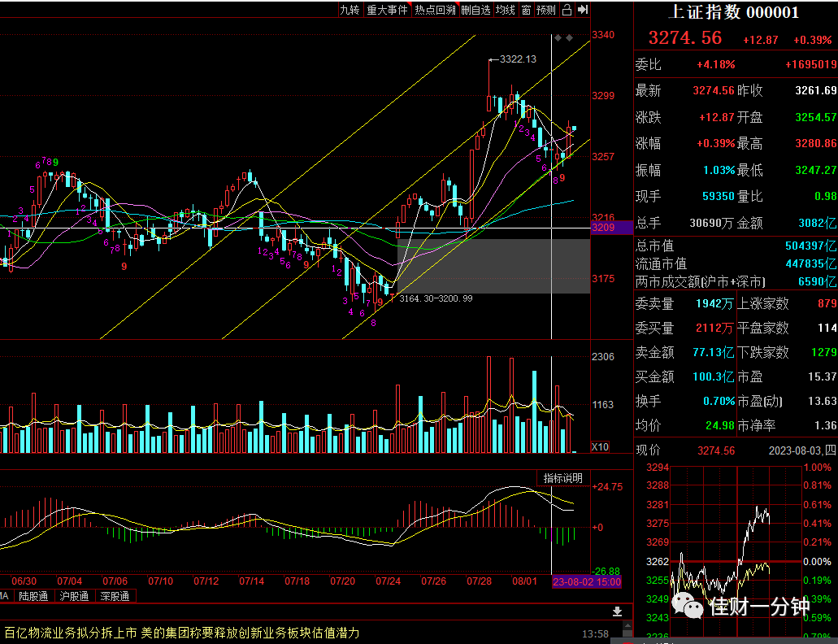Open the 指标说明 indicator description
The width and height of the screenshot is (838, 644).
562,478
